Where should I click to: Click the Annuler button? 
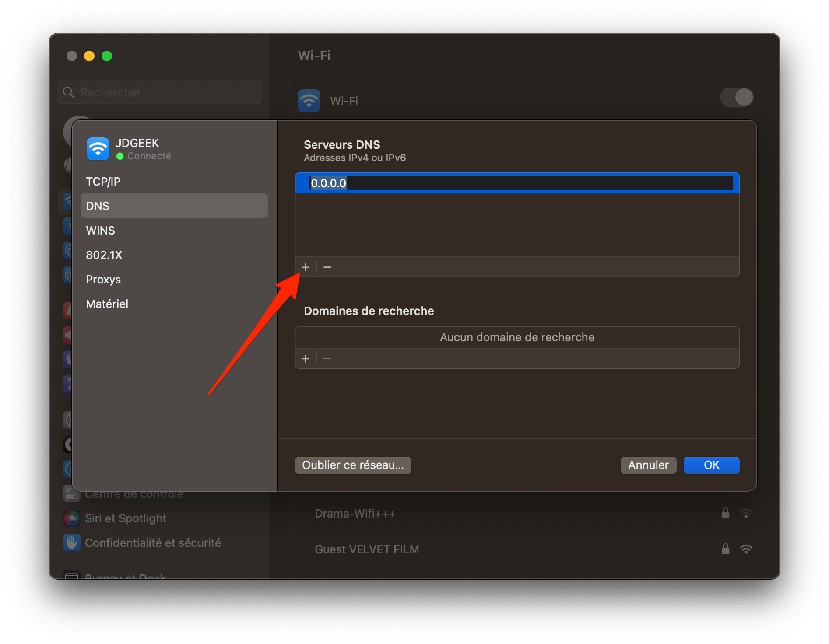click(x=648, y=465)
